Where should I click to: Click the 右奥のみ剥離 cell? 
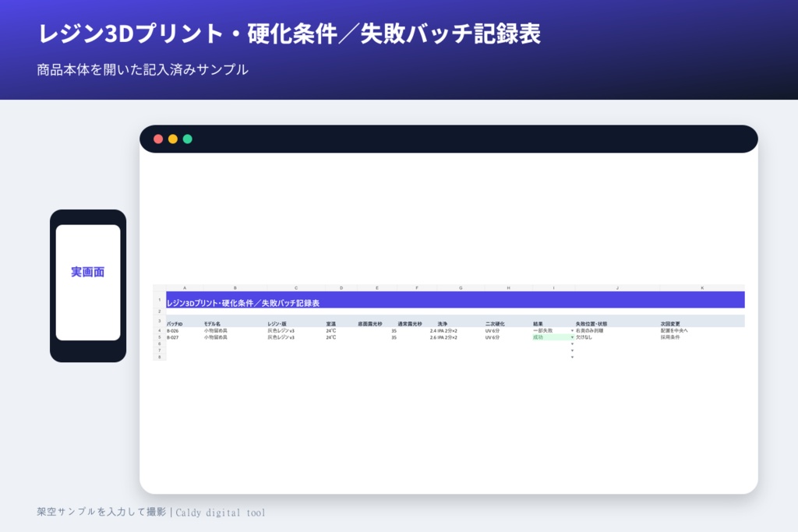click(617, 330)
